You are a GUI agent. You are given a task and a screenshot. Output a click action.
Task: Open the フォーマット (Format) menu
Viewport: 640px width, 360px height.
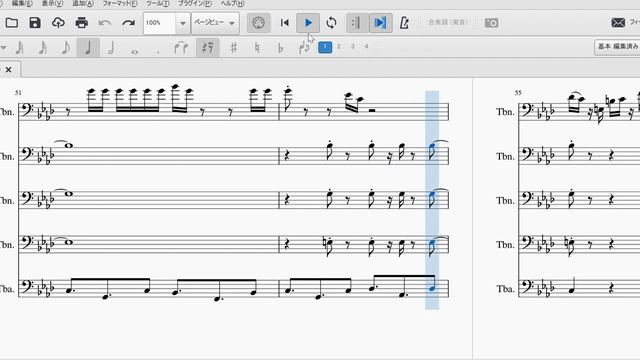120,4
